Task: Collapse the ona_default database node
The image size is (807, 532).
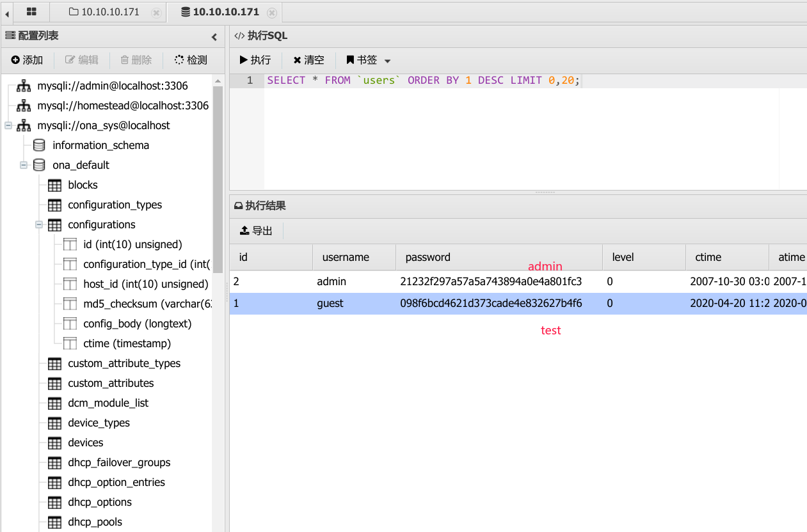Action: click(24, 165)
